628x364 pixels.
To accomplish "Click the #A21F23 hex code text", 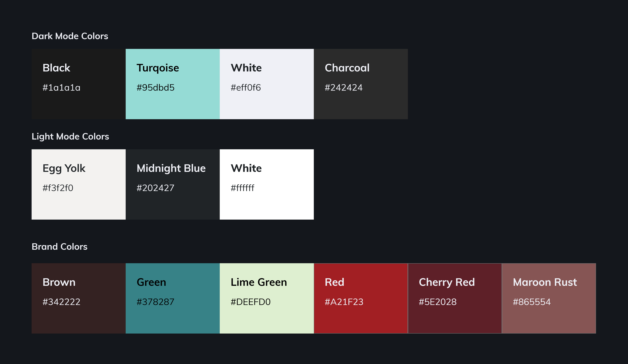I will pos(344,302).
